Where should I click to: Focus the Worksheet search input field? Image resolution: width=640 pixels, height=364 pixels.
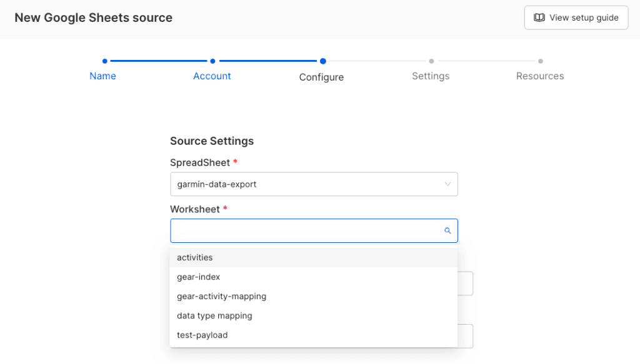coord(306,231)
